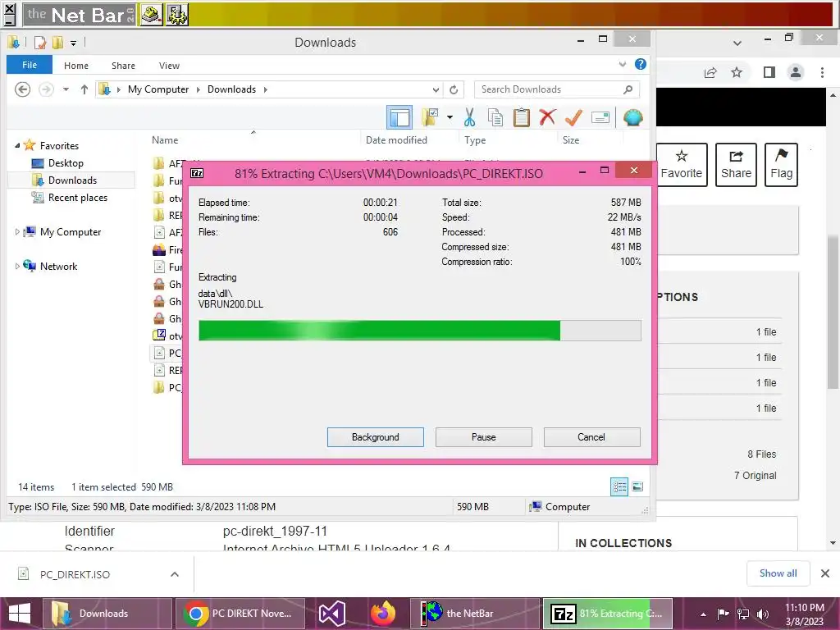
Task: Select Desktop in Favorites
Action: pos(66,163)
